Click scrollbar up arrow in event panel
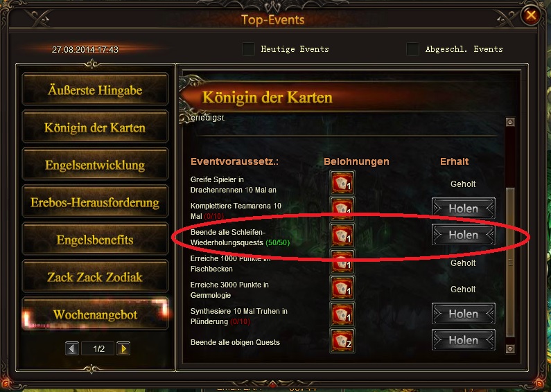The image size is (551, 392). (510, 122)
